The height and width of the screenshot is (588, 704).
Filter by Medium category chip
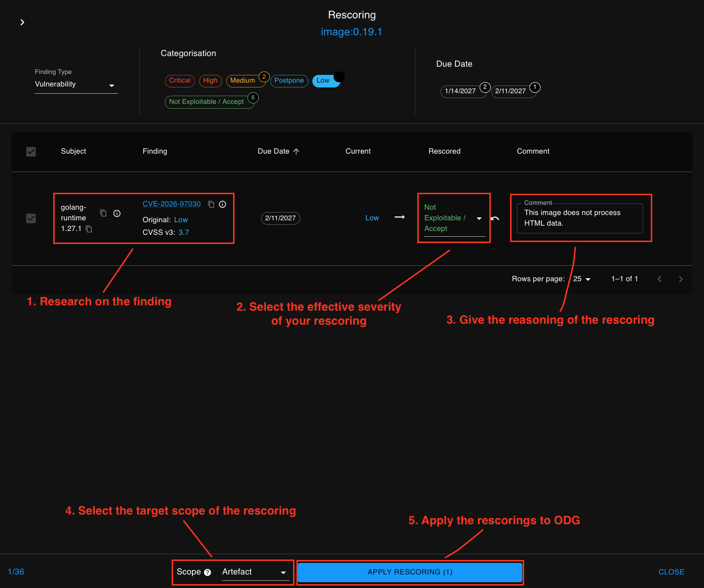point(246,81)
